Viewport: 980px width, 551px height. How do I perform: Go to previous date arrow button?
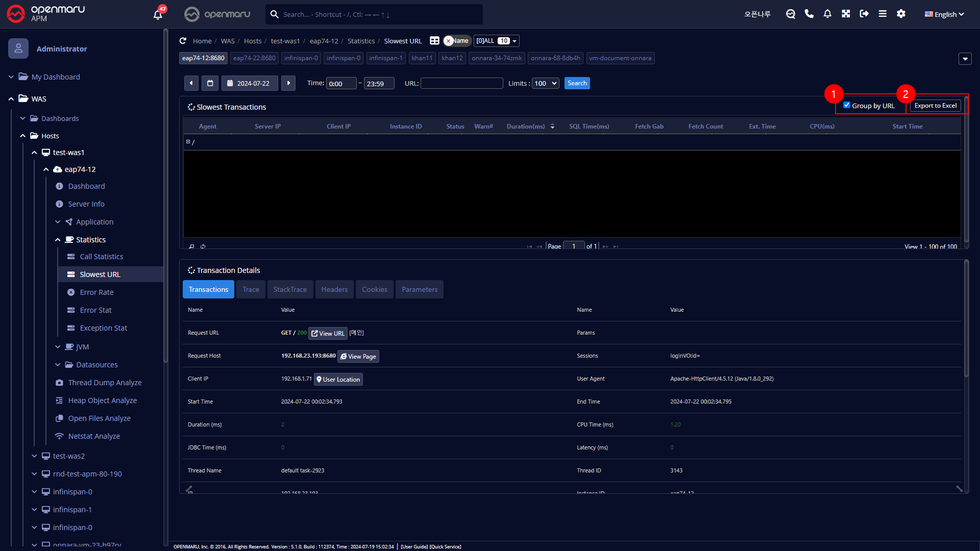pyautogui.click(x=191, y=83)
